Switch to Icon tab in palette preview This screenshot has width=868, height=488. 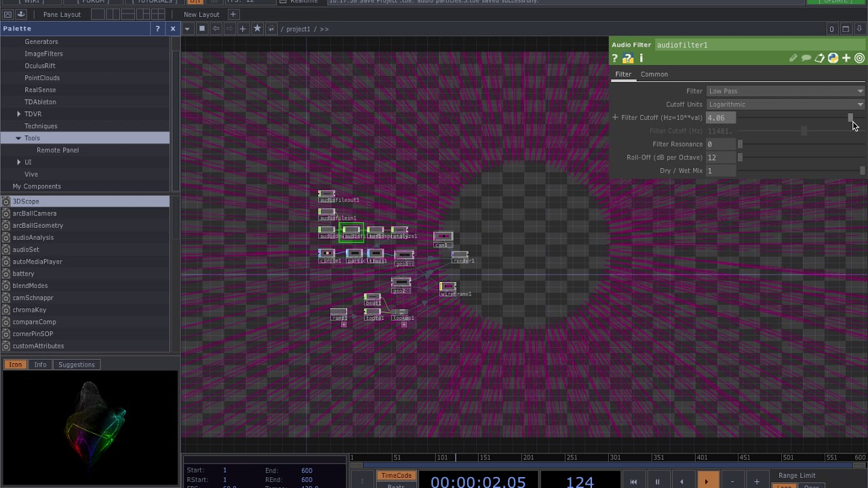tap(15, 365)
